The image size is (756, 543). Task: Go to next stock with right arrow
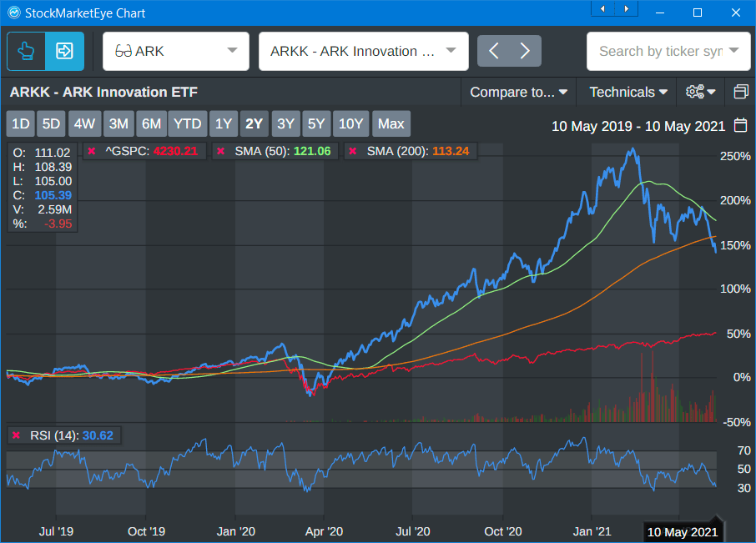point(525,51)
